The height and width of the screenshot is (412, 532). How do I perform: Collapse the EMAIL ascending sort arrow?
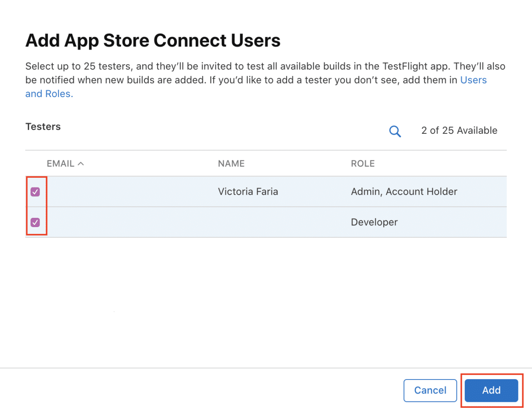[x=81, y=163]
